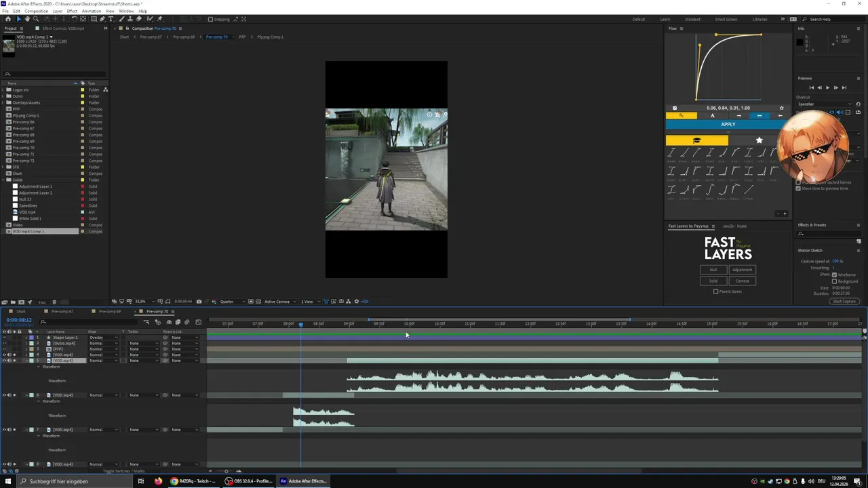Screen dimensions: 868x488
Task: Open Chrome Twitch window from taskbar
Action: coord(193,481)
